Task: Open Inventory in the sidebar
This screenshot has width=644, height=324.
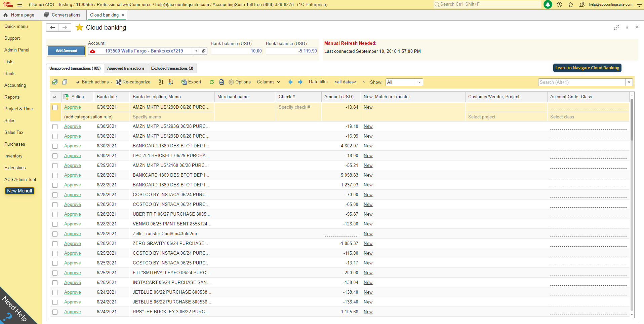Action: [x=13, y=156]
